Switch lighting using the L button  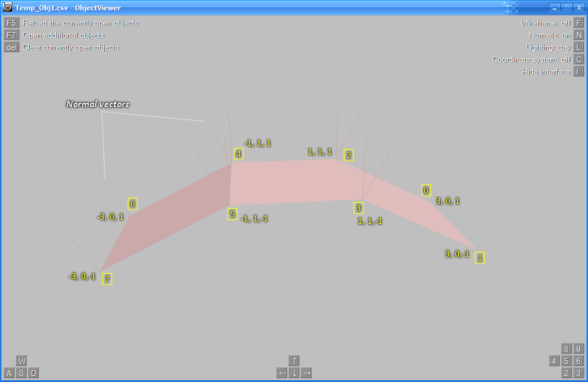point(579,47)
